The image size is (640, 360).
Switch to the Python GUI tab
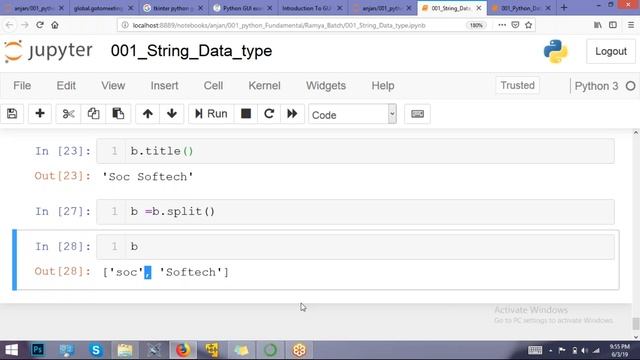tap(242, 8)
